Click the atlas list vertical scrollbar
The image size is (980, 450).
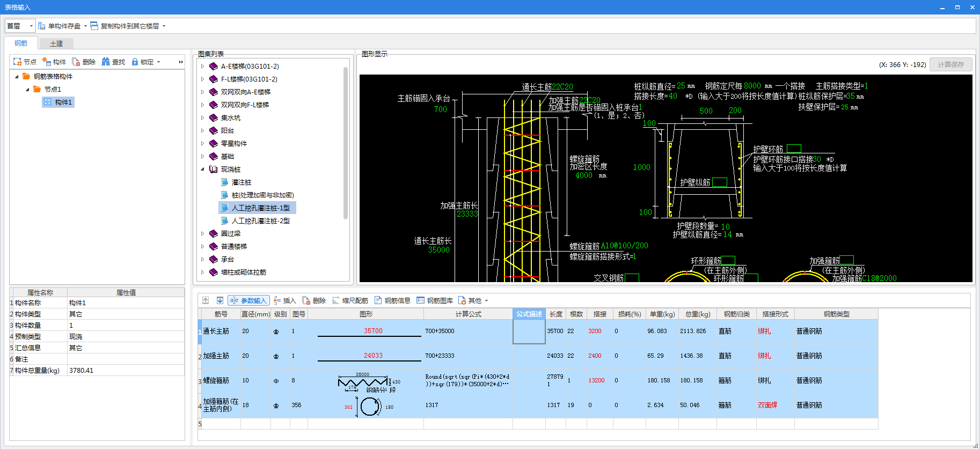point(346,143)
